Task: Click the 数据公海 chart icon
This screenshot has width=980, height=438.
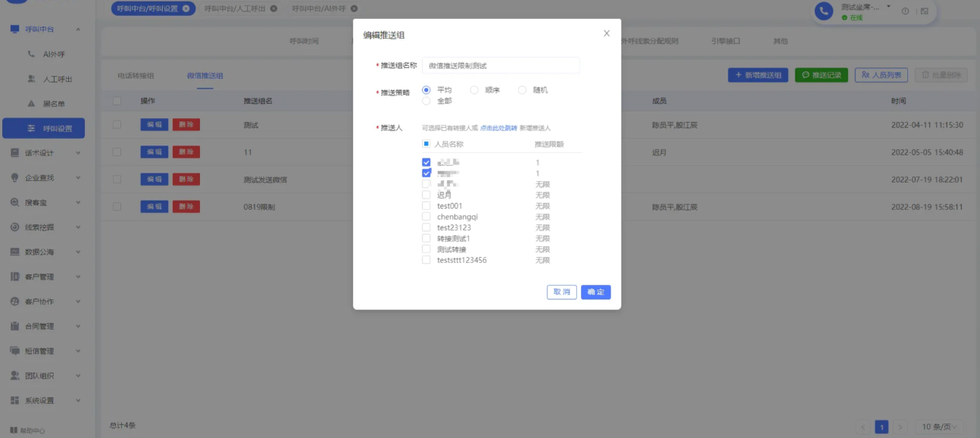Action: tap(14, 252)
